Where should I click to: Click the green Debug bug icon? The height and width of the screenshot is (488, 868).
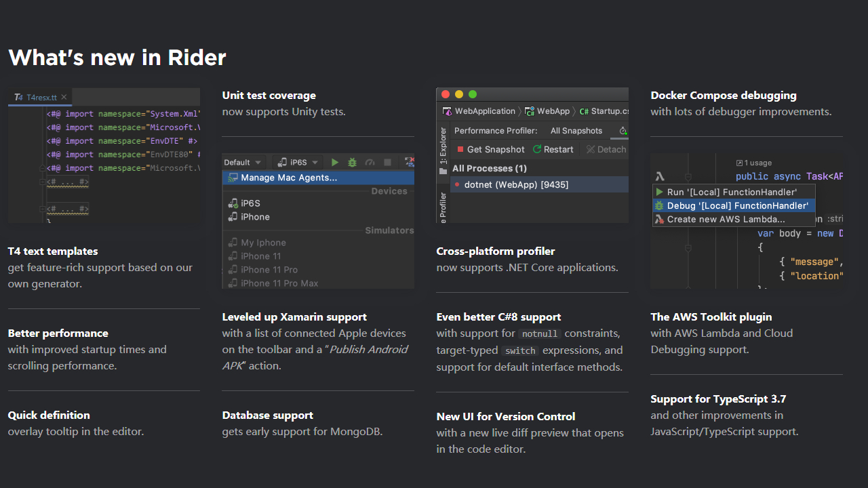coord(352,163)
